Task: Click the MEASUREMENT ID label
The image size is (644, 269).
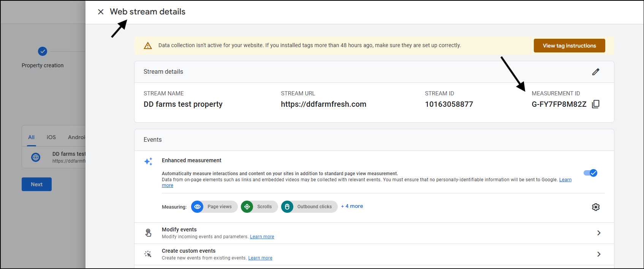Action: pyautogui.click(x=556, y=93)
